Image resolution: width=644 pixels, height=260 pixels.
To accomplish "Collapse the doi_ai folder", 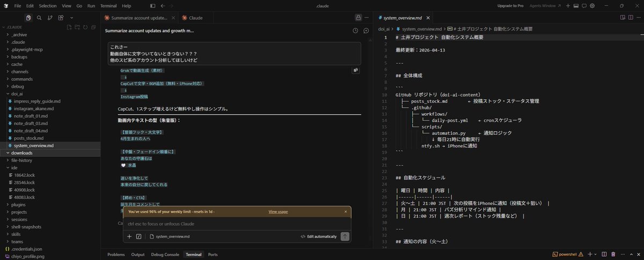I will point(50,93).
